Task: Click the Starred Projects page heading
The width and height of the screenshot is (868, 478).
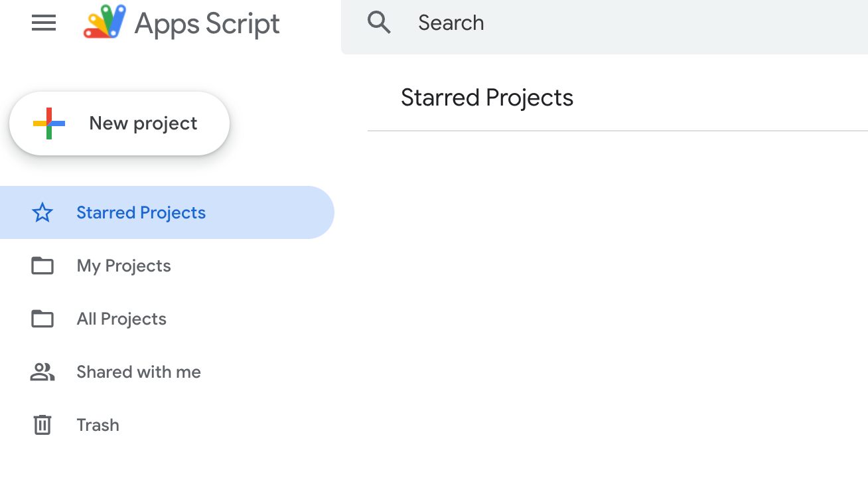Action: click(486, 97)
